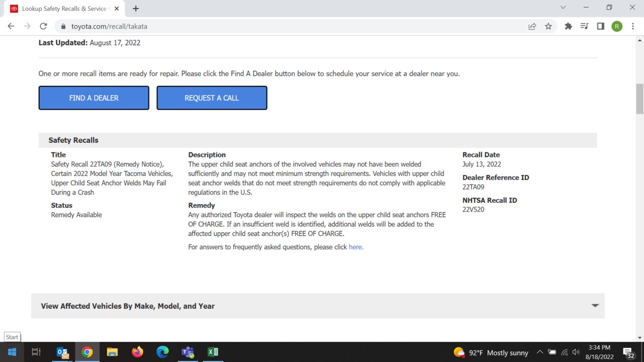Open the Windows Start menu

(x=12, y=352)
